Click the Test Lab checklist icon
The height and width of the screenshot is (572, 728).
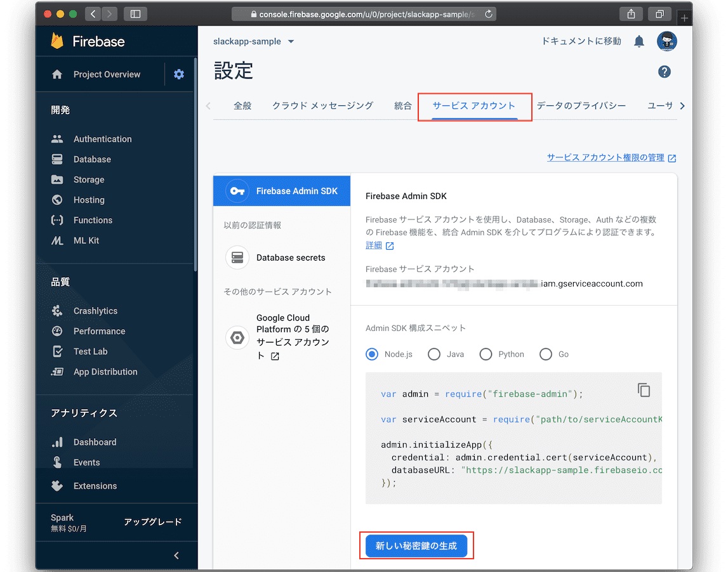57,351
